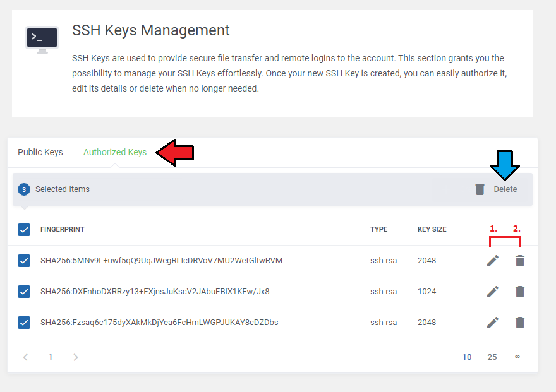Click the 1024 key size value
The width and height of the screenshot is (556, 392).
[426, 292]
